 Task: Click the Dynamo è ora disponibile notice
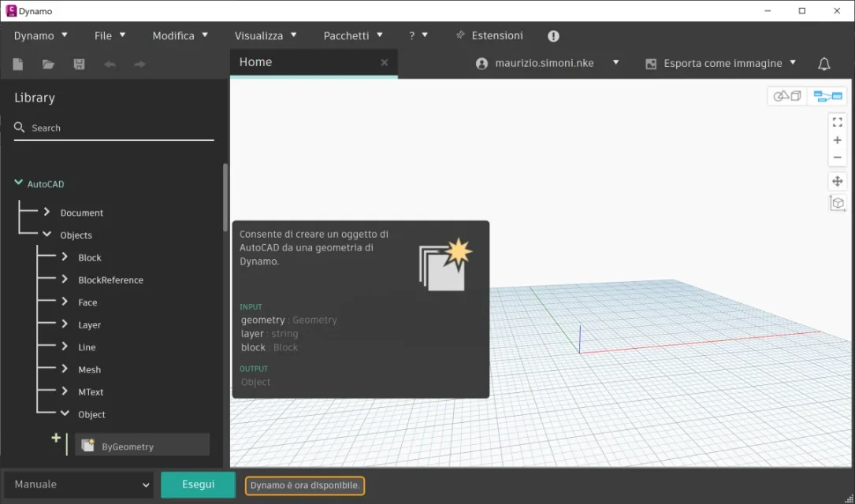click(x=305, y=485)
